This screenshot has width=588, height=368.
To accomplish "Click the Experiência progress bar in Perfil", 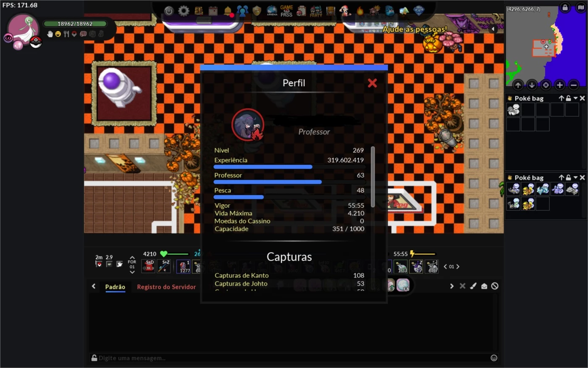I will [289, 167].
